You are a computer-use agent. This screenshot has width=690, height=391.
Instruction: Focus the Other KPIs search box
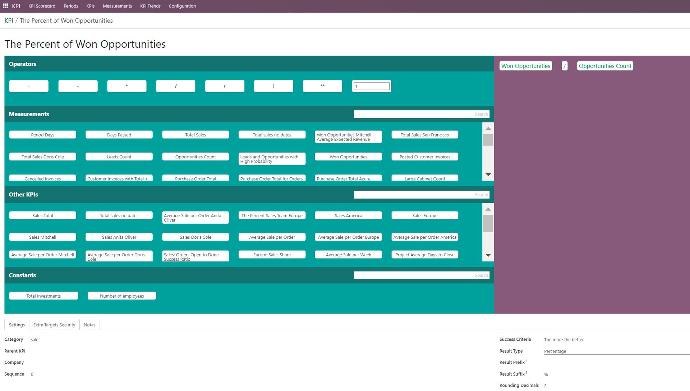click(422, 194)
